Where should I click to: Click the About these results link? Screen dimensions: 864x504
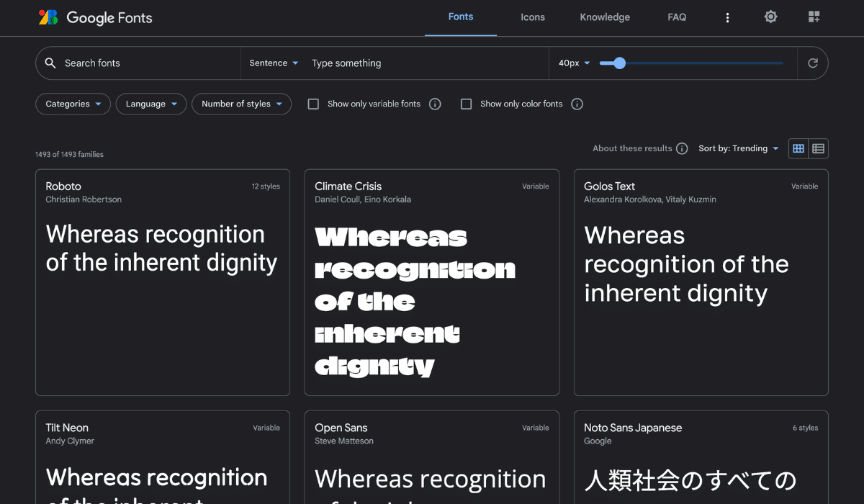[632, 148]
